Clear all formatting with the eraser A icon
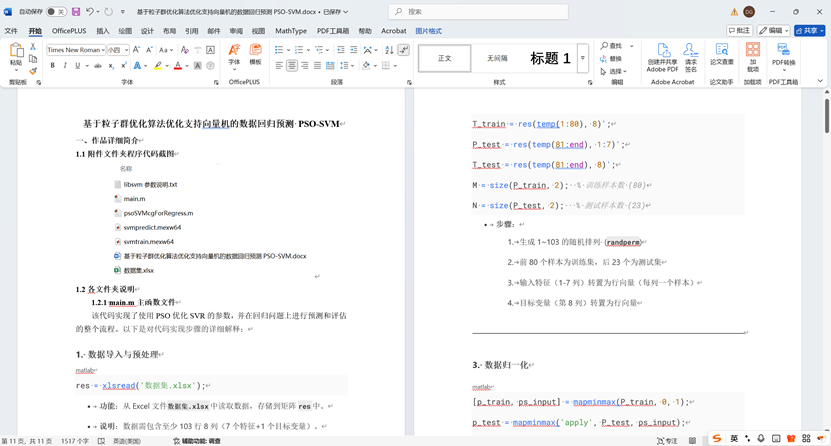 184,50
